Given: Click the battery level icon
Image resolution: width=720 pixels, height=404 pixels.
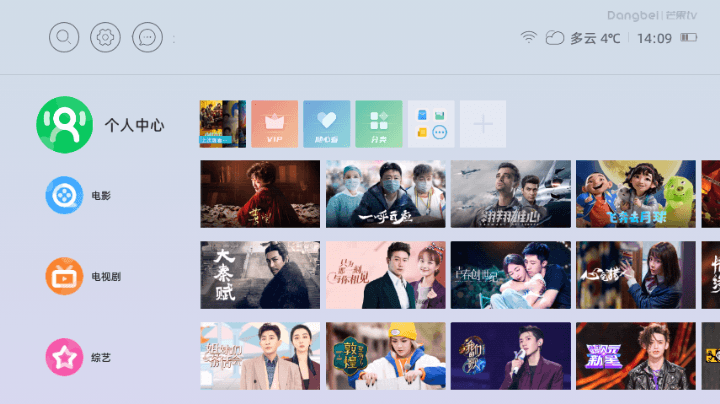Looking at the screenshot, I should [x=689, y=37].
